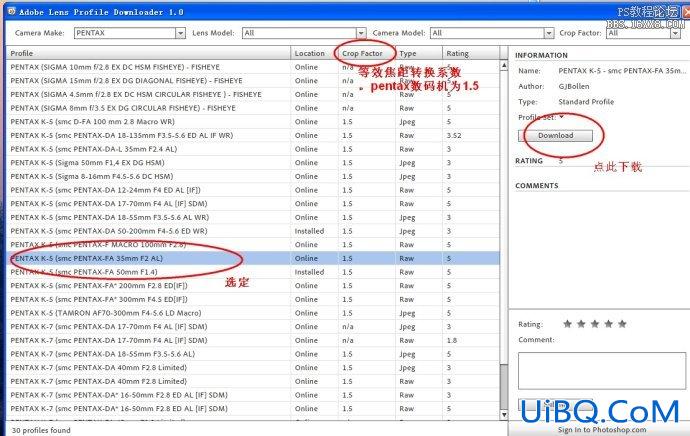Click the list scrollbar down arrow
The height and width of the screenshot is (436, 690).
pos(504,414)
